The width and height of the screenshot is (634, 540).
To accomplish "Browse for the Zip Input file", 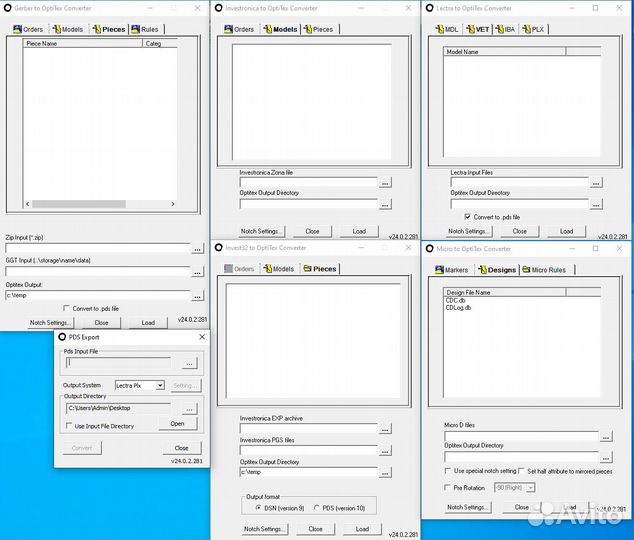I will [197, 248].
